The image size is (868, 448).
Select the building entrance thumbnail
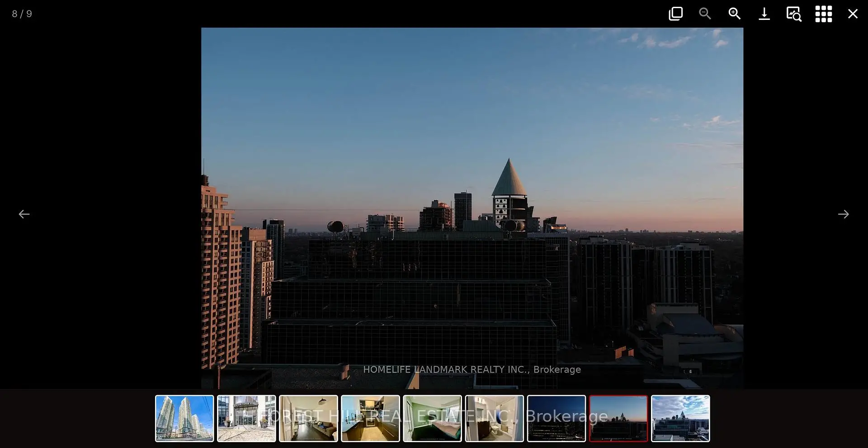coord(246,418)
